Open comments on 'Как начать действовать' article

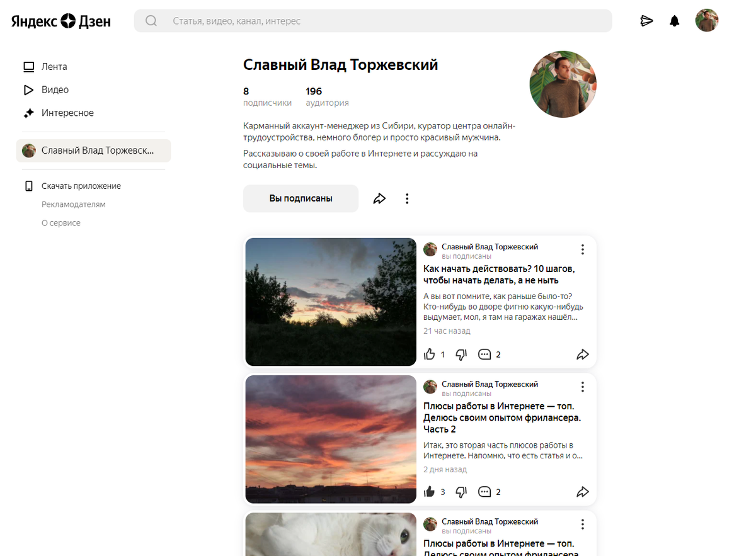coord(484,355)
